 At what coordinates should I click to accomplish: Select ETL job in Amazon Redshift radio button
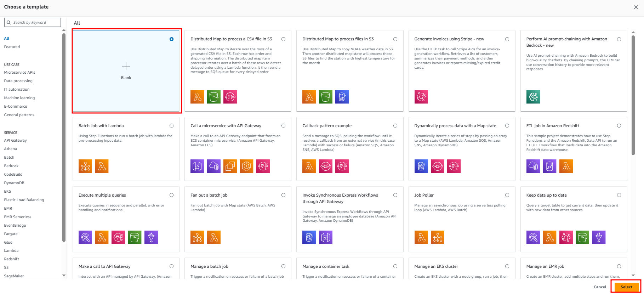click(619, 126)
